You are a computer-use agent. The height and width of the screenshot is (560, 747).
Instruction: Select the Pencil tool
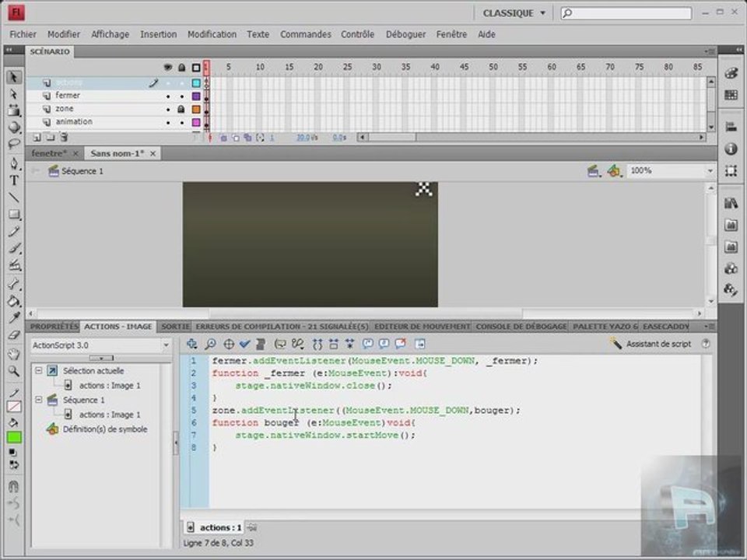pos(14,232)
